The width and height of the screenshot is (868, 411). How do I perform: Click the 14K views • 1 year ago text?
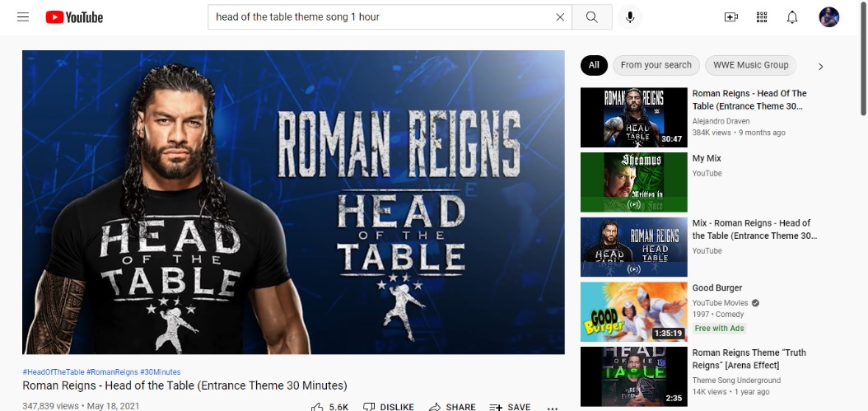730,391
